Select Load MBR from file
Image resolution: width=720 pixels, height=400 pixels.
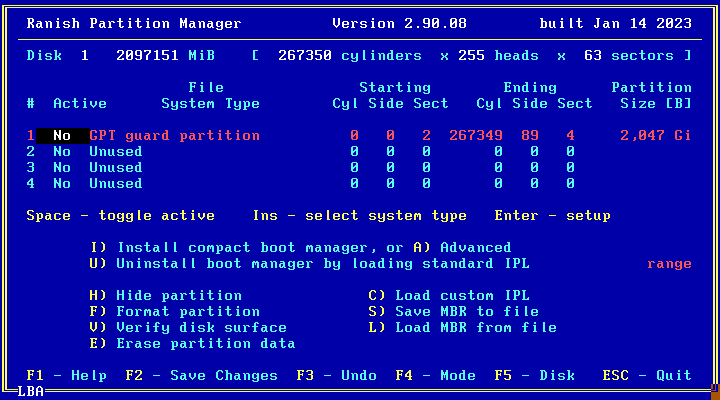(x=462, y=328)
